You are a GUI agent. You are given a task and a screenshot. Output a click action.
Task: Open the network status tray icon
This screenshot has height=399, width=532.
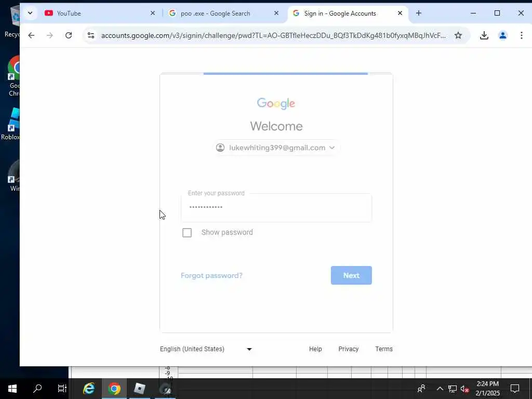click(x=453, y=389)
